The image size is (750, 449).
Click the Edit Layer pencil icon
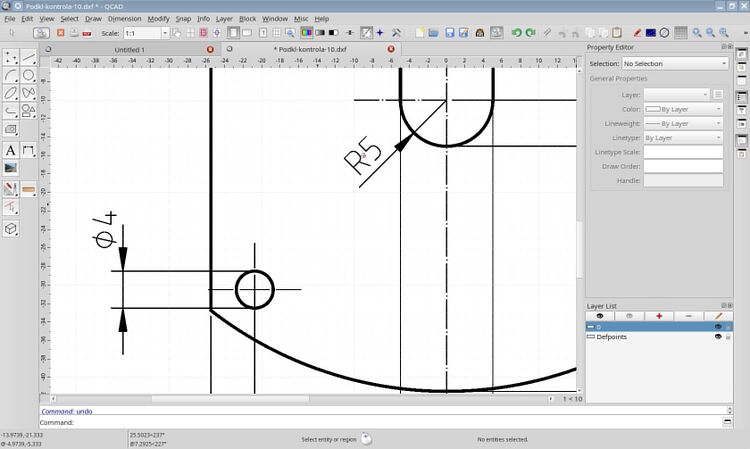(718, 316)
